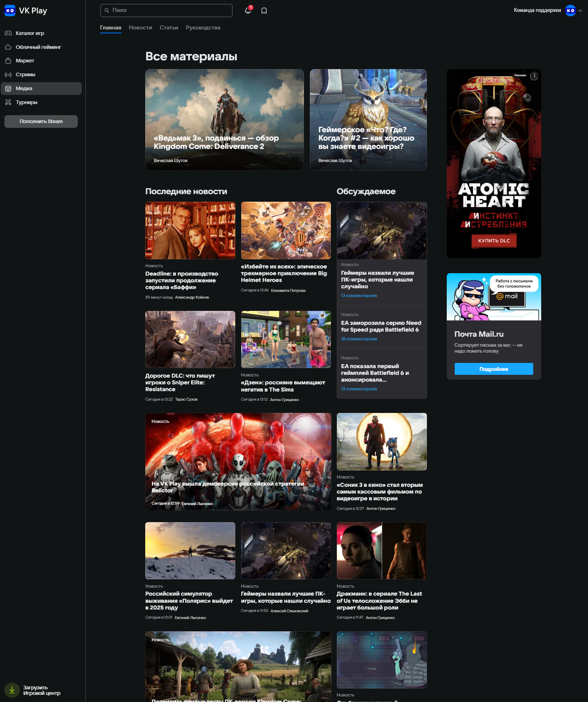The image size is (588, 702).
Task: Expand the user profile dropdown arrow
Action: 580,11
